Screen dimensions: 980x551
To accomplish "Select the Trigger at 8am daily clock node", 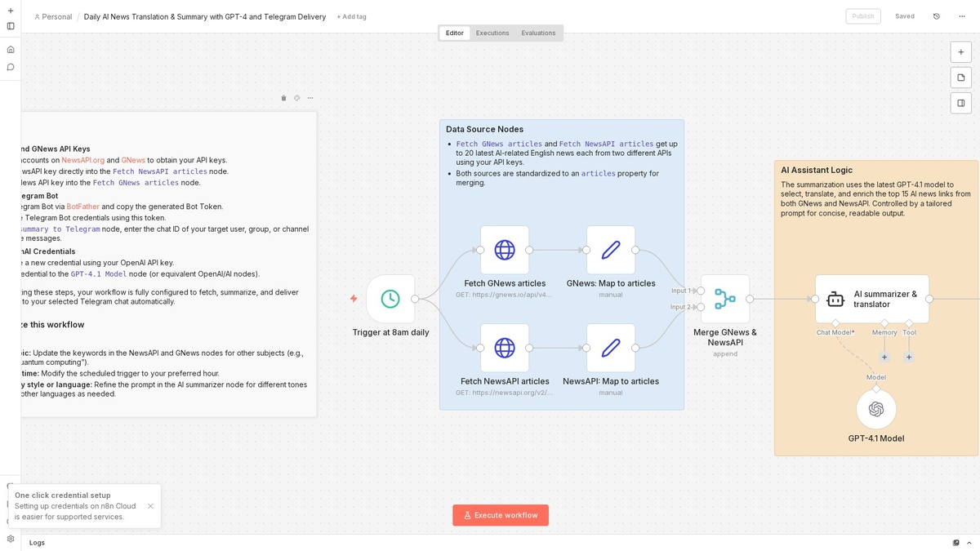I will [x=390, y=299].
